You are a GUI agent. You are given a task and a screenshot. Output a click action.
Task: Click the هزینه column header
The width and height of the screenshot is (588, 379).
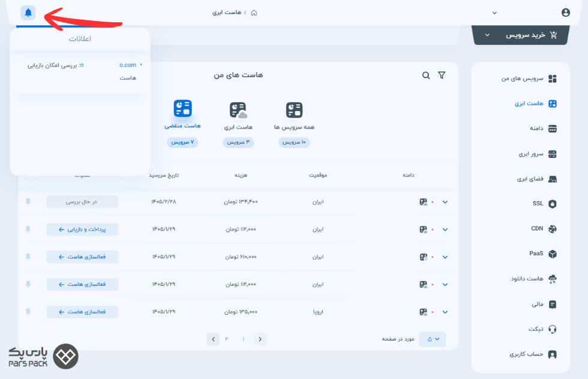point(241,175)
